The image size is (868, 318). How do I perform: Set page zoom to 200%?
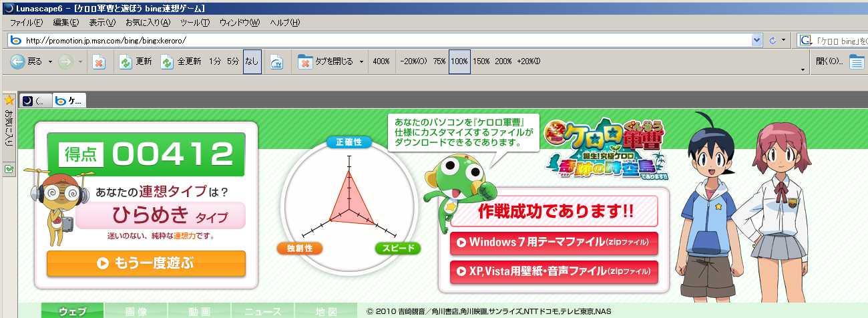(x=503, y=61)
